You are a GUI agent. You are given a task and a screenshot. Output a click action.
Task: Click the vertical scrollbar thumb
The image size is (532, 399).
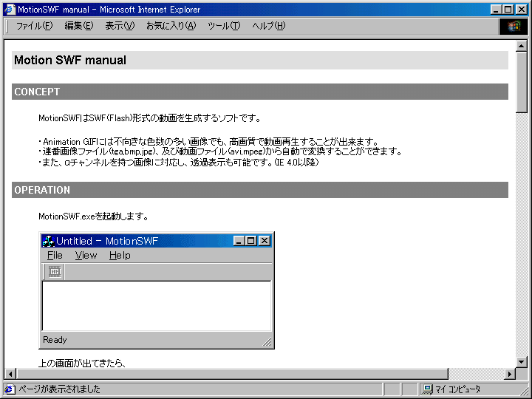click(521, 82)
